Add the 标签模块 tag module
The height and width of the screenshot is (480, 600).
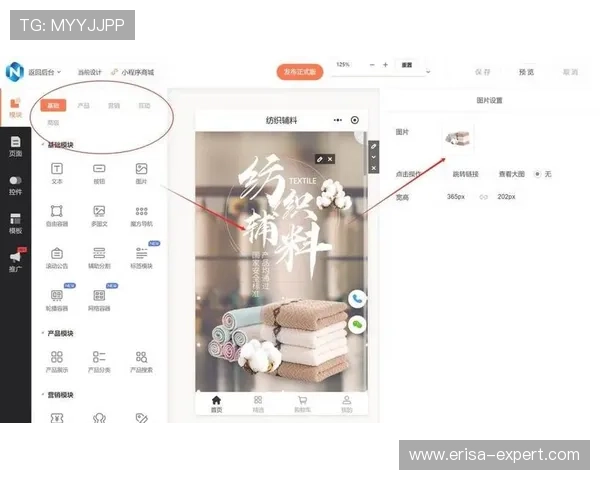tap(141, 258)
